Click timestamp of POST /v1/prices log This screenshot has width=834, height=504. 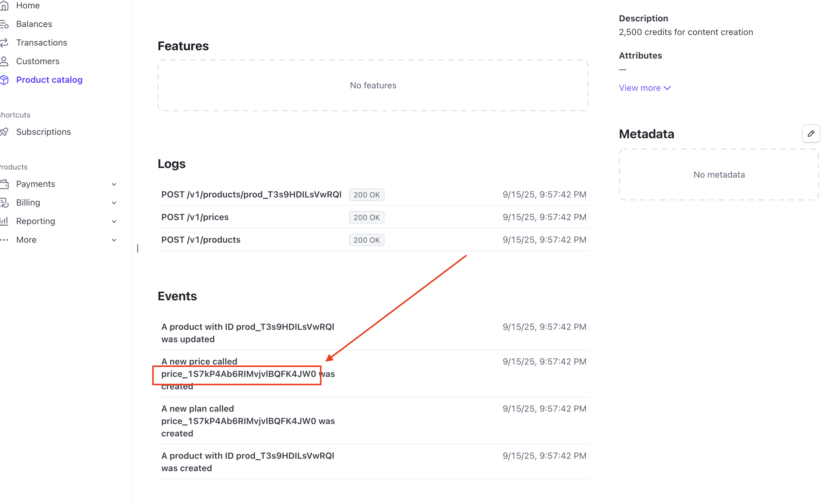pos(544,217)
